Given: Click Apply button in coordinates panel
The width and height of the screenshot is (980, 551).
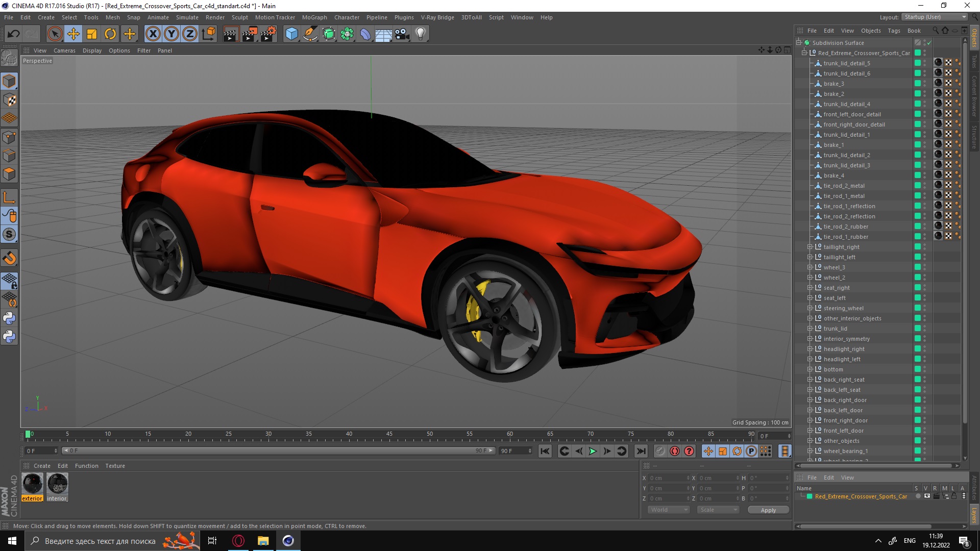Looking at the screenshot, I should 768,510.
